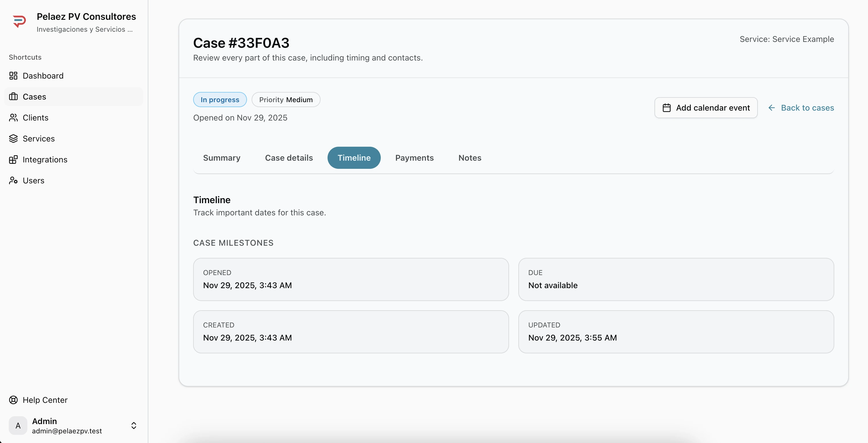Select the Services icon

[13, 138]
